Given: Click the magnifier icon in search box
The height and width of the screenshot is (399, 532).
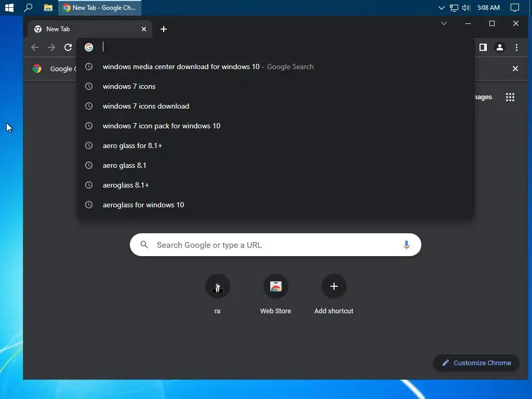Looking at the screenshot, I should pyautogui.click(x=144, y=245).
